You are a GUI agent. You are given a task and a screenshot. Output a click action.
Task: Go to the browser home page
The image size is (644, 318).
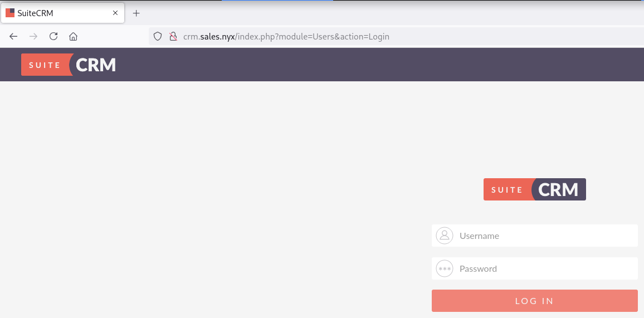(x=73, y=37)
